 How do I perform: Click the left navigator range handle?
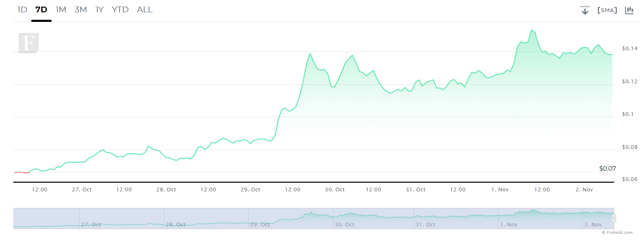coord(14,218)
